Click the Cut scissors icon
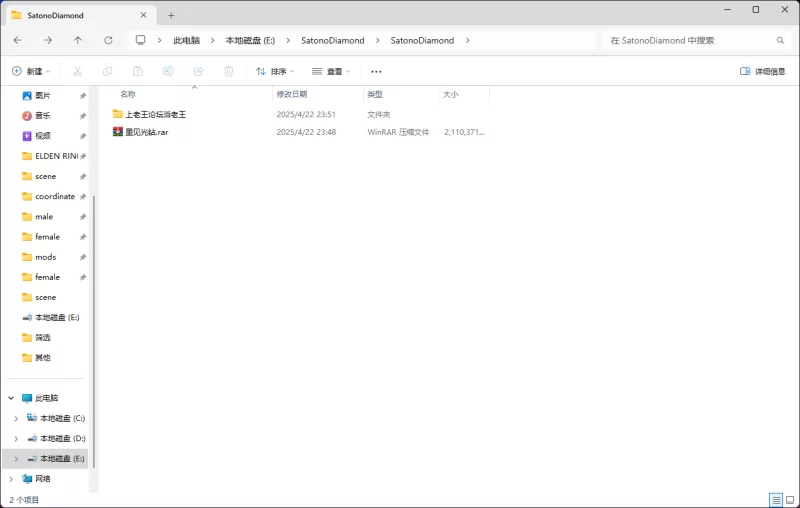The height and width of the screenshot is (508, 800). coord(78,71)
